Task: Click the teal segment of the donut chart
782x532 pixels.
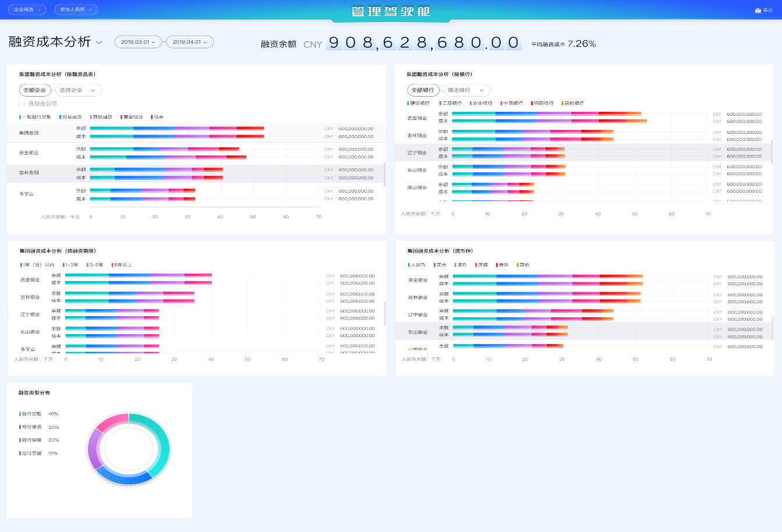Action: click(163, 445)
